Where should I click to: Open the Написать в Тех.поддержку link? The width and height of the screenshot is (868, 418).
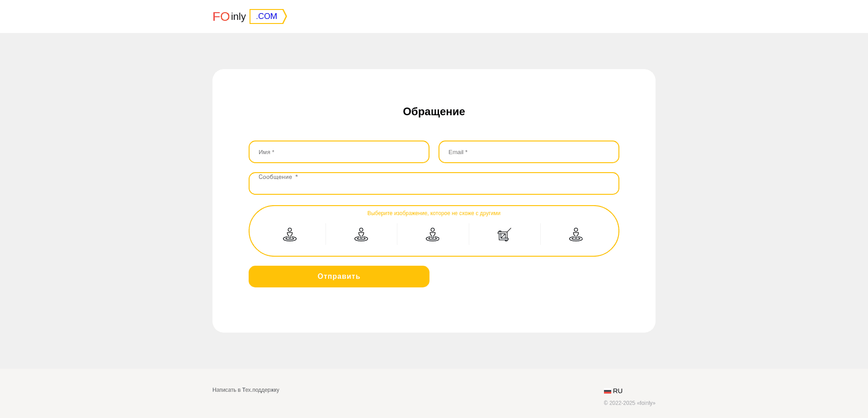coord(245,390)
